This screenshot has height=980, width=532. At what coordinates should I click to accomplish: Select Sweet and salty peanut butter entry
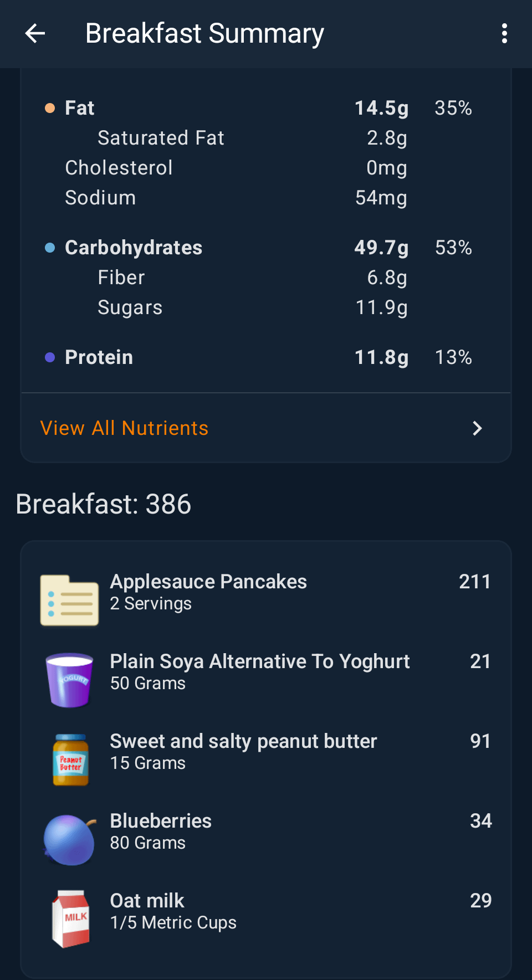pos(243,751)
